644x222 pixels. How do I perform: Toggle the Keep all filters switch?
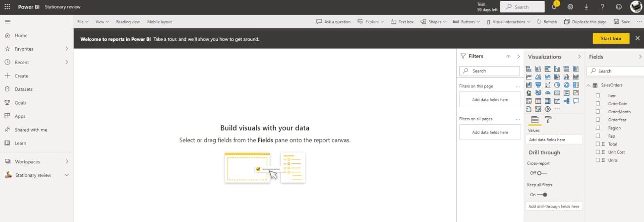542,195
